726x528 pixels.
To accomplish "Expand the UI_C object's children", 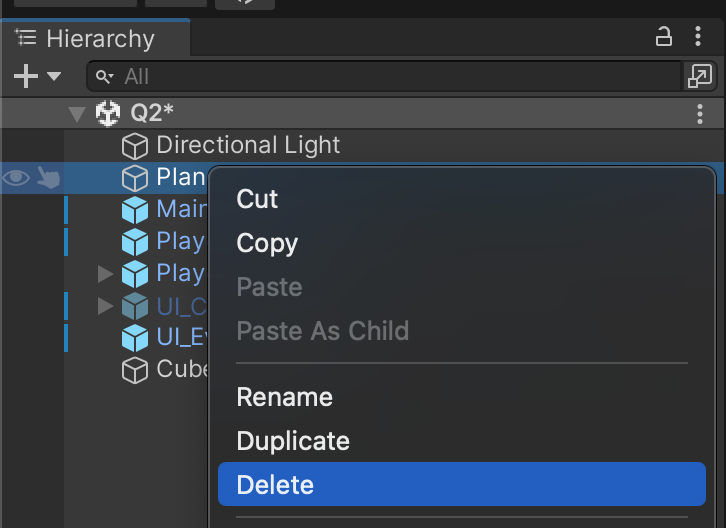I will point(106,306).
